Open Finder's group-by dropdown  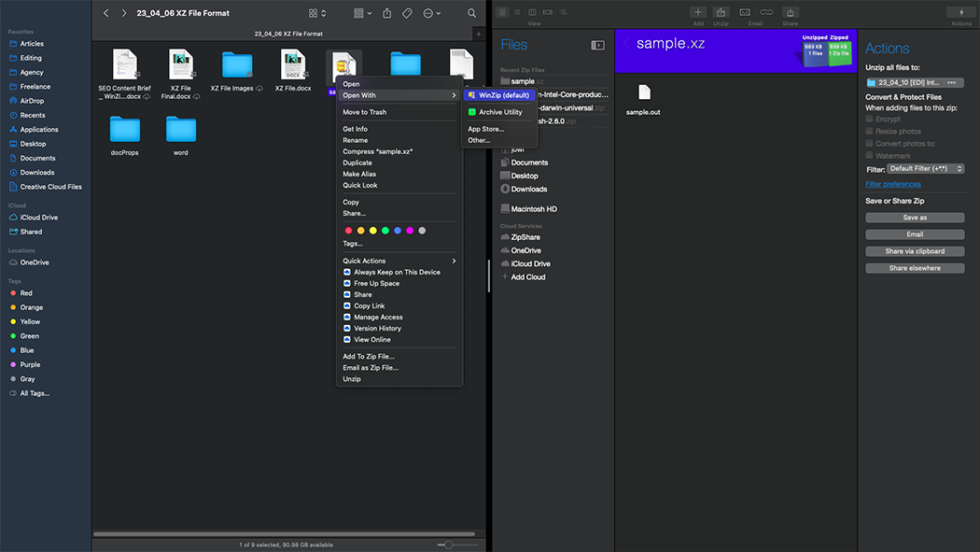362,13
